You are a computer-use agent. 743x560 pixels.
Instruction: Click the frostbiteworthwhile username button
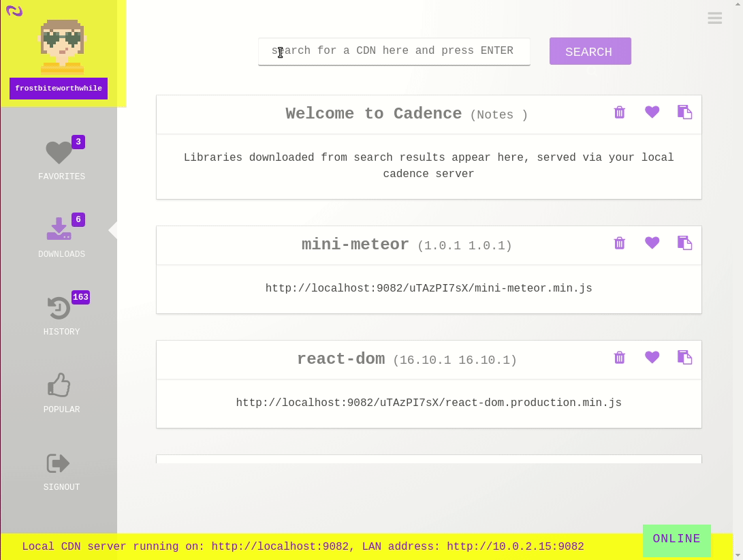pyautogui.click(x=59, y=88)
